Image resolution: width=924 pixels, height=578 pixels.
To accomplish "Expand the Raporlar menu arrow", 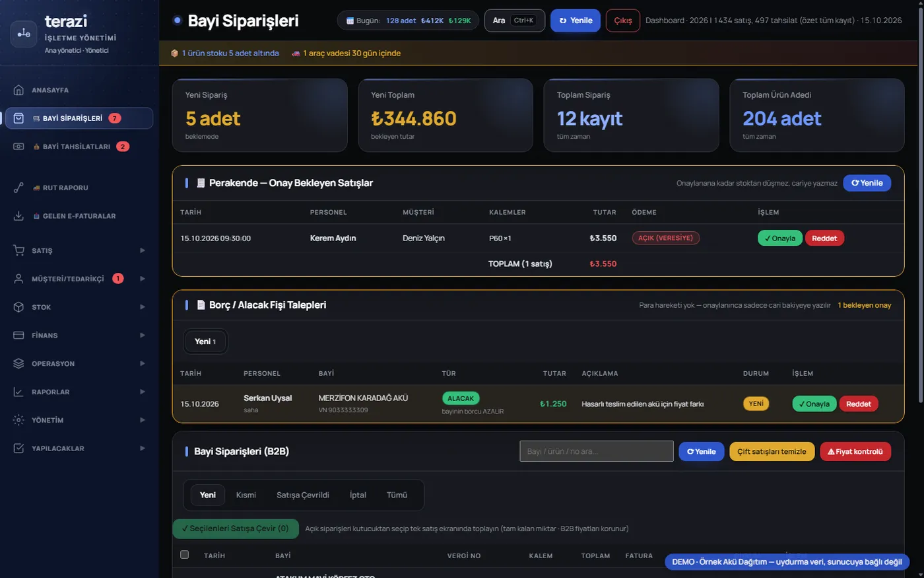I will 142,392.
